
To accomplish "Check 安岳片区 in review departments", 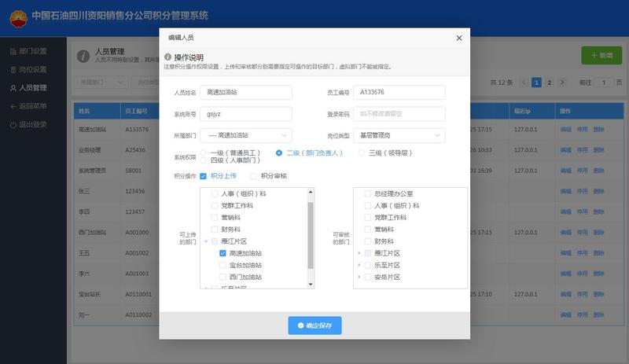I will (x=367, y=278).
